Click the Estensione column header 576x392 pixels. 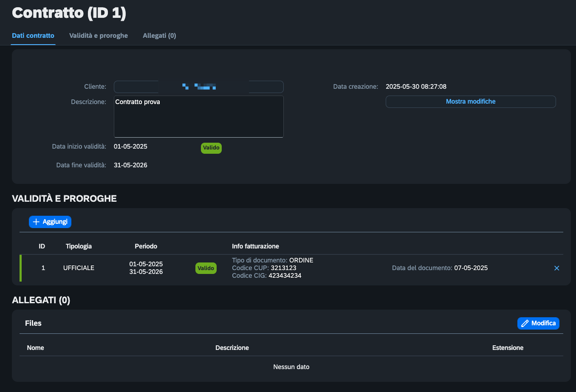click(508, 348)
